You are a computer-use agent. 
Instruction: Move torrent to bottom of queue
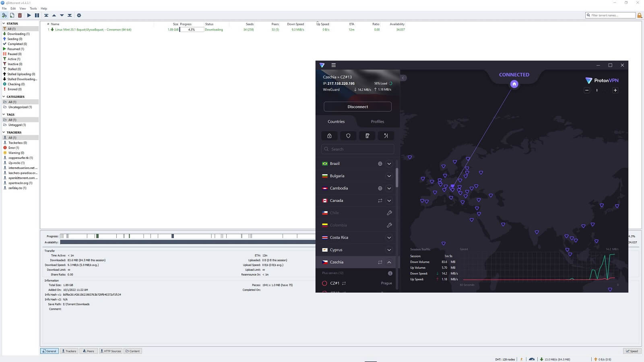[x=70, y=15]
